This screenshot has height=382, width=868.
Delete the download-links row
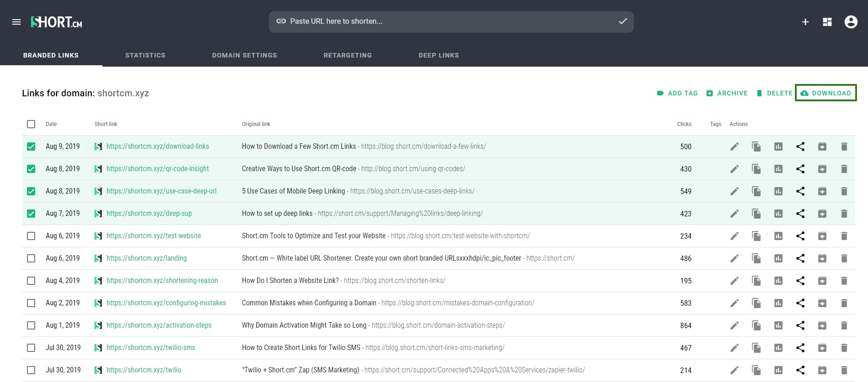(844, 147)
